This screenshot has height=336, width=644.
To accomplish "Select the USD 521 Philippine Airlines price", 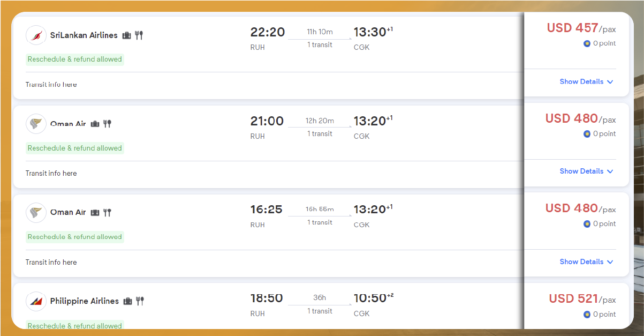I will [x=573, y=299].
